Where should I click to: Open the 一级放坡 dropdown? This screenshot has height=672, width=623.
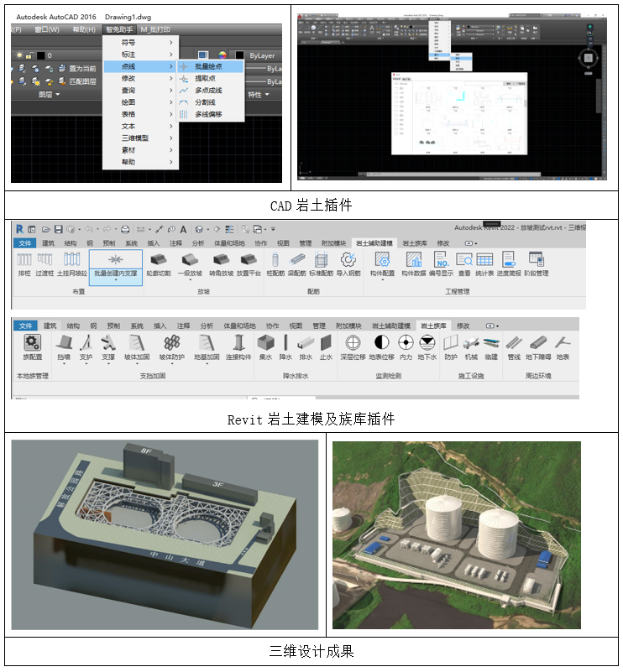tap(190, 280)
